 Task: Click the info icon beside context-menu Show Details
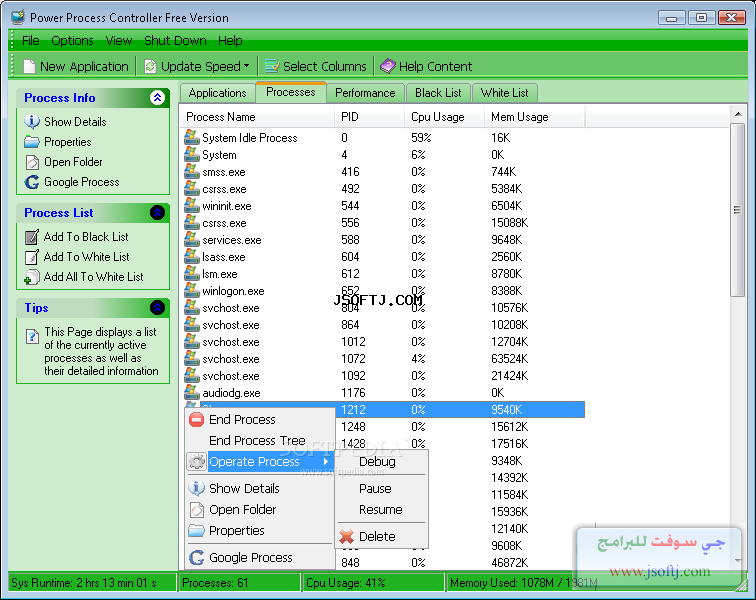pos(196,488)
